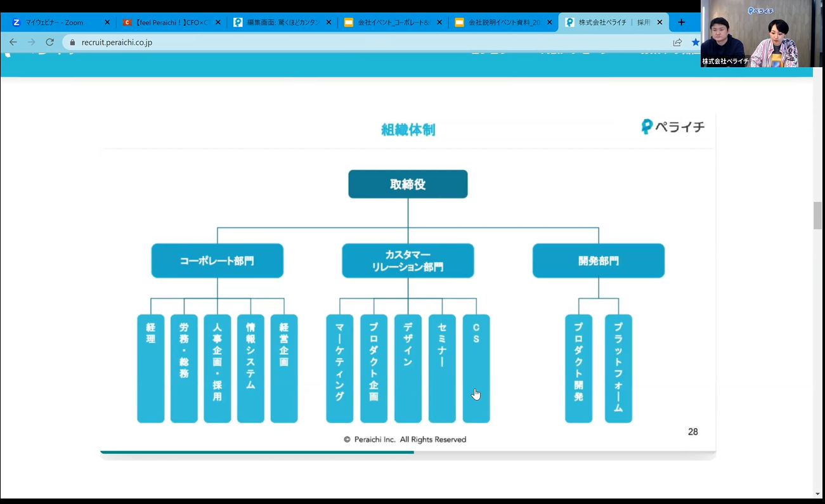Open the 編集画面 tab

point(282,22)
